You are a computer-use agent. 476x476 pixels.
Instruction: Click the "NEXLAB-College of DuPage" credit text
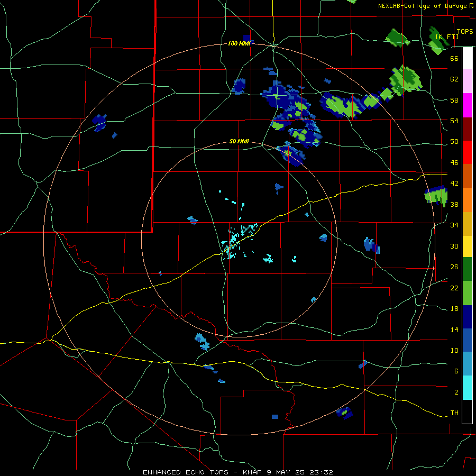pyautogui.click(x=422, y=6)
